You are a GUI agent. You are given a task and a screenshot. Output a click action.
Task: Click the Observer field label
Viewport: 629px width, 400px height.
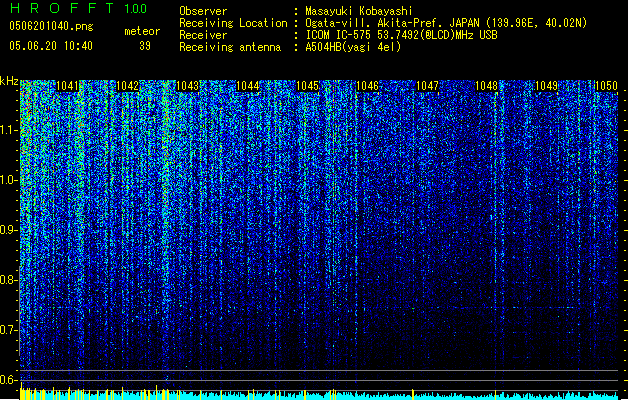(203, 11)
